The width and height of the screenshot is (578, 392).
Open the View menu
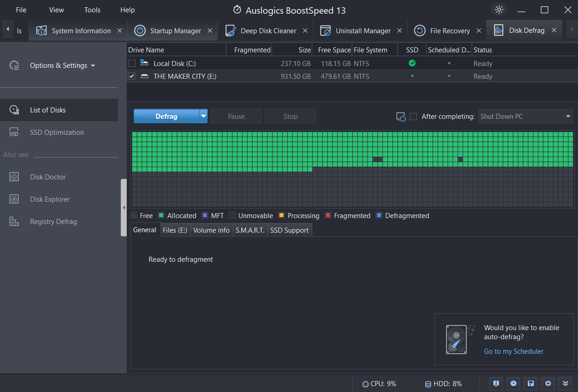coord(57,10)
